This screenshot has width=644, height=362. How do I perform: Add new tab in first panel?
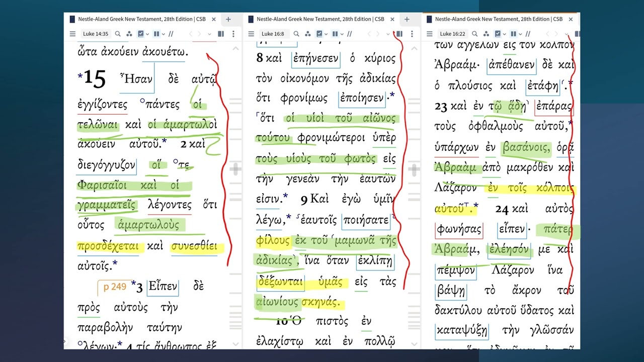coord(228,19)
